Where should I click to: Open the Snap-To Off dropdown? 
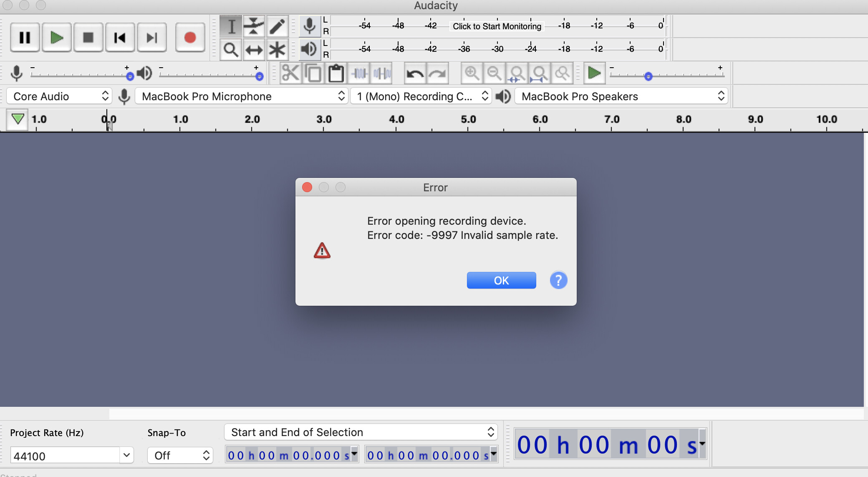[x=180, y=455]
